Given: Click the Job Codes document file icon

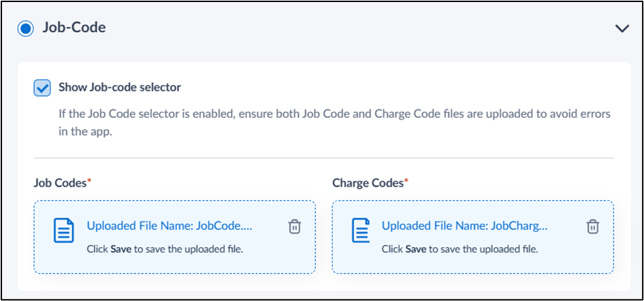Looking at the screenshot, I should coord(64,230).
